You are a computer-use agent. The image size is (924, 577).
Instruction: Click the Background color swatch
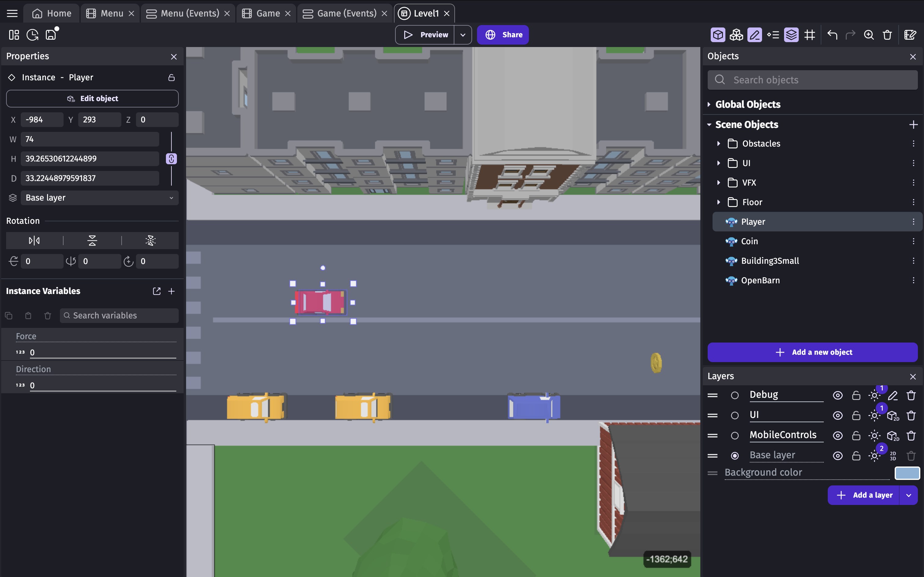907,473
